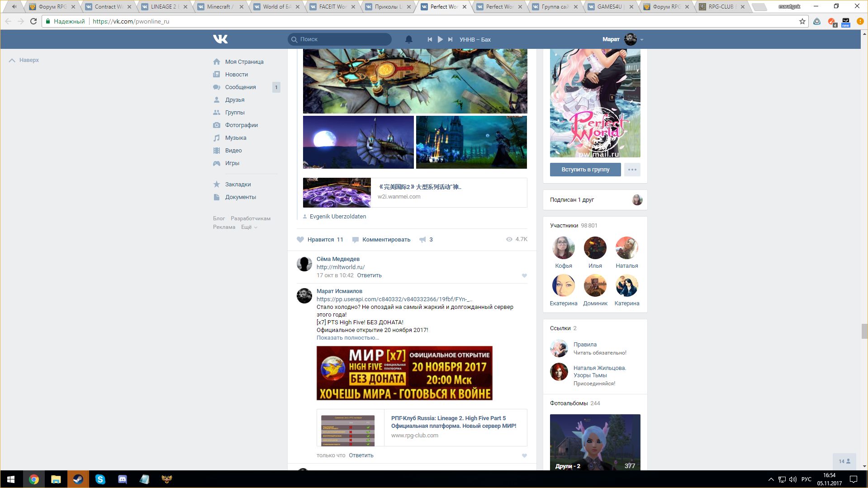Like Сёма Медведев's comment
Image resolution: width=868 pixels, height=488 pixels.
point(524,275)
